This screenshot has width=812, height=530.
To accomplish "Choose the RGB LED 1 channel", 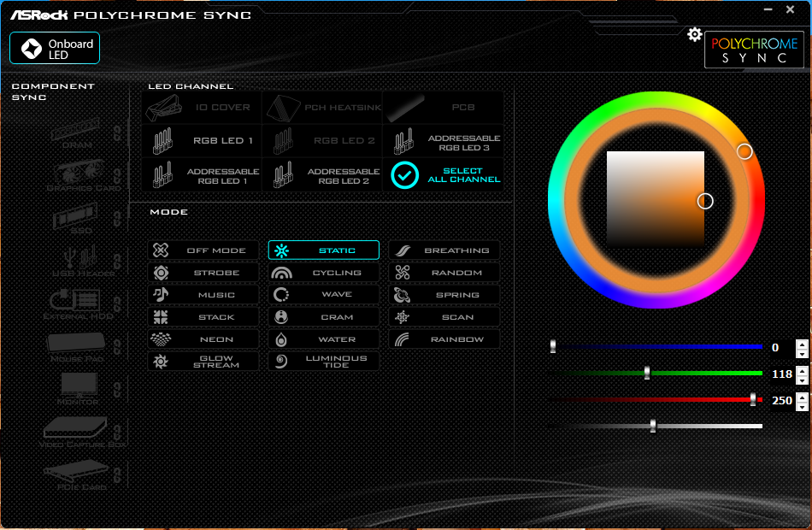I will click(x=202, y=141).
